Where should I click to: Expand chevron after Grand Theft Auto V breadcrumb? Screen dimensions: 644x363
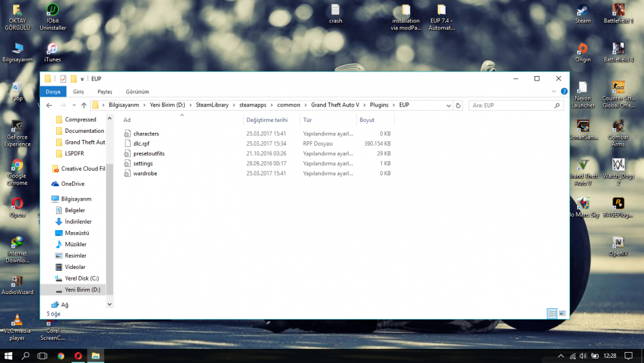[365, 105]
